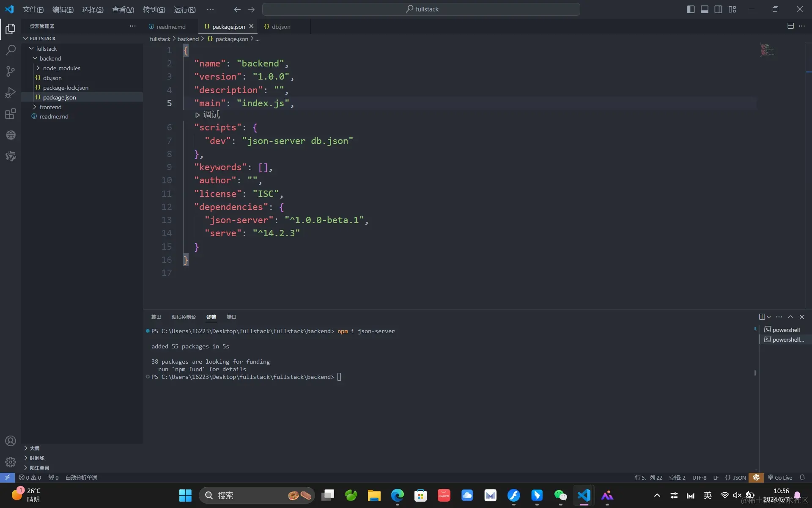
Task: Change UTF-8 file encoding
Action: click(699, 478)
